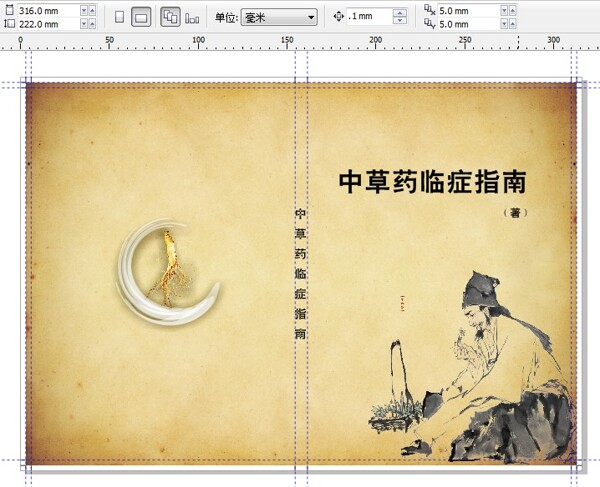Click the page height icon
The image size is (600, 487).
point(10,24)
